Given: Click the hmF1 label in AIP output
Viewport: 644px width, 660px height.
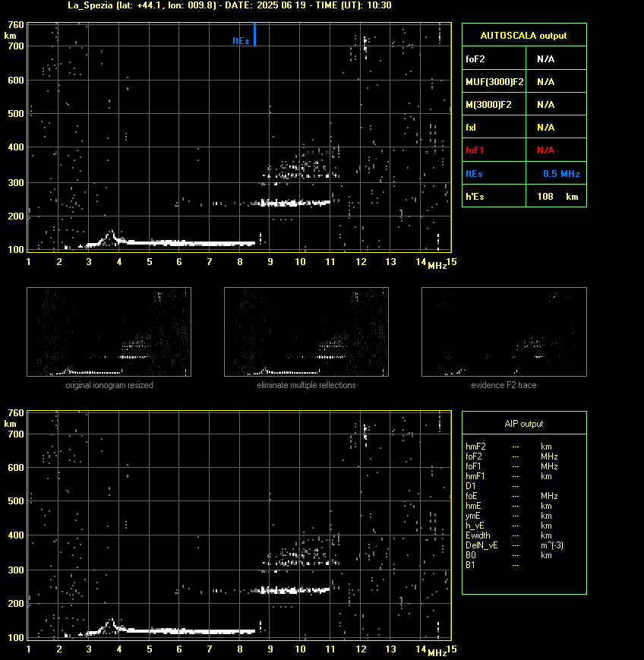Looking at the screenshot, I should pos(475,476).
